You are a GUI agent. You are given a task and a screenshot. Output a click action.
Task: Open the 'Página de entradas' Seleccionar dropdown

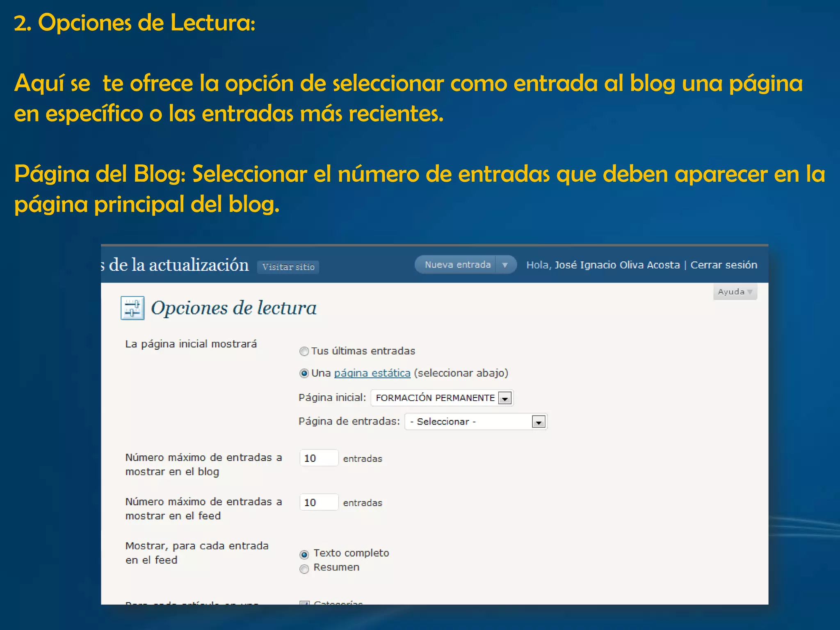476,422
